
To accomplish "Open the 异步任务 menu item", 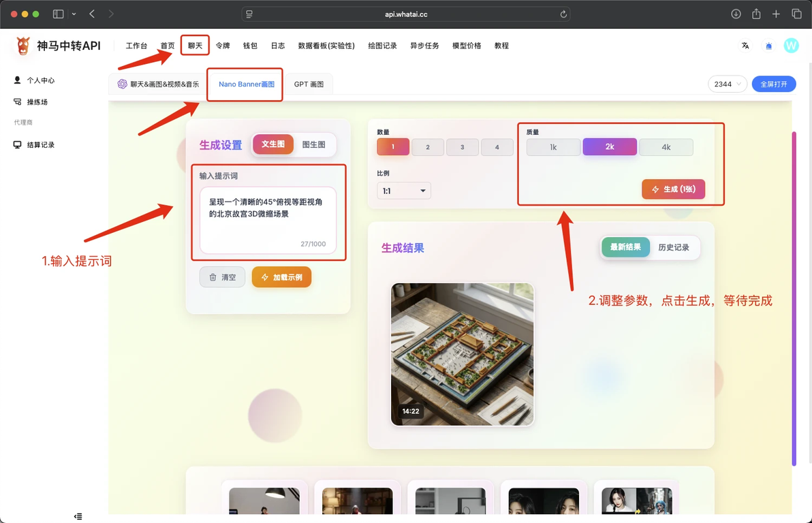I will pyautogui.click(x=424, y=46).
